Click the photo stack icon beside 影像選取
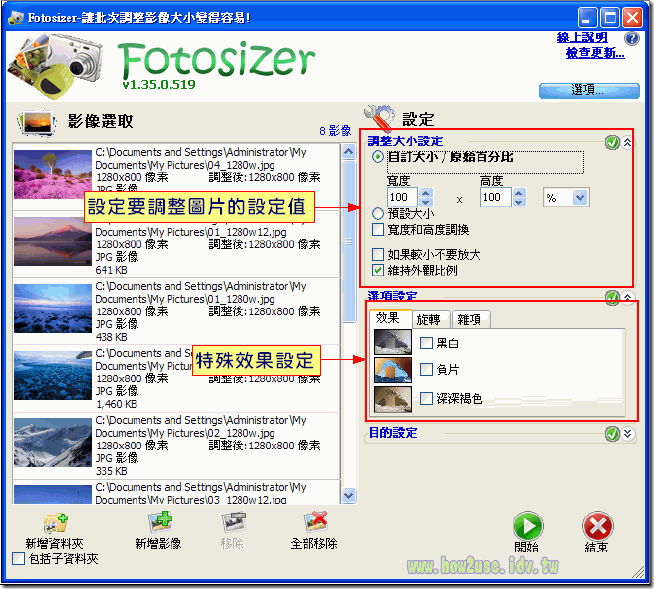 [x=37, y=123]
